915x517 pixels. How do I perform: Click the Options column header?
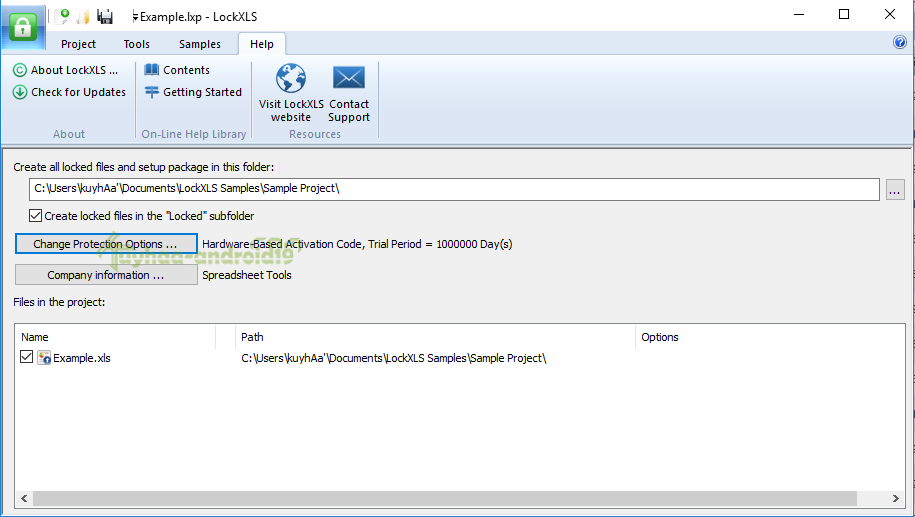pyautogui.click(x=769, y=337)
